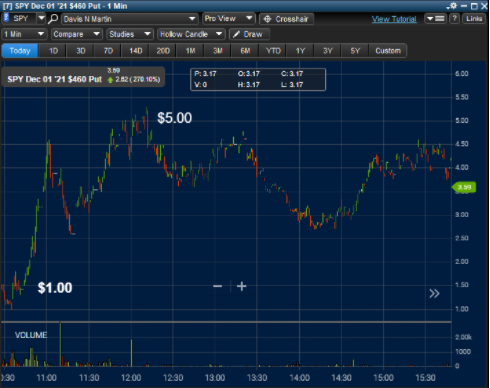The height and width of the screenshot is (388, 490).
Task: Open the Hollow Candle chart type dropdown
Action: (x=191, y=34)
